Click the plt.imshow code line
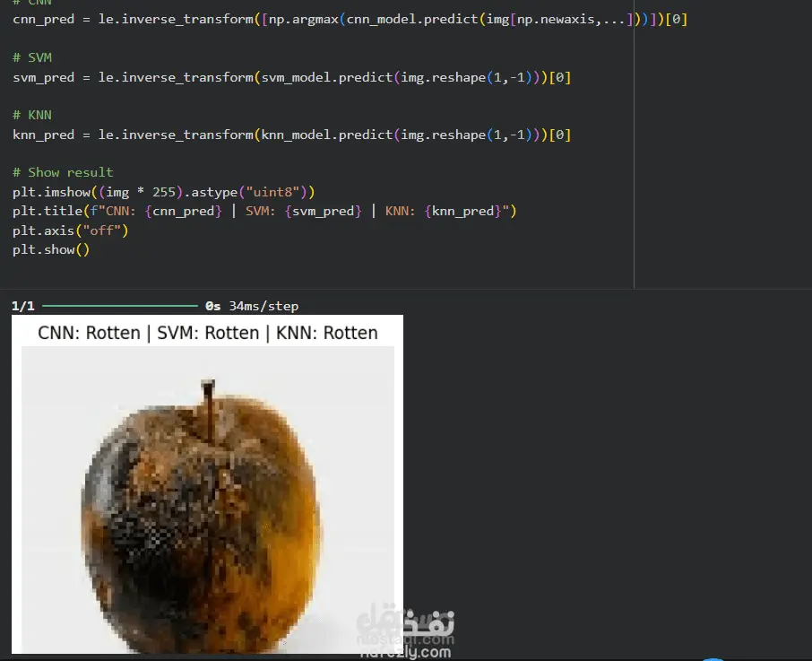The image size is (812, 661). point(164,192)
